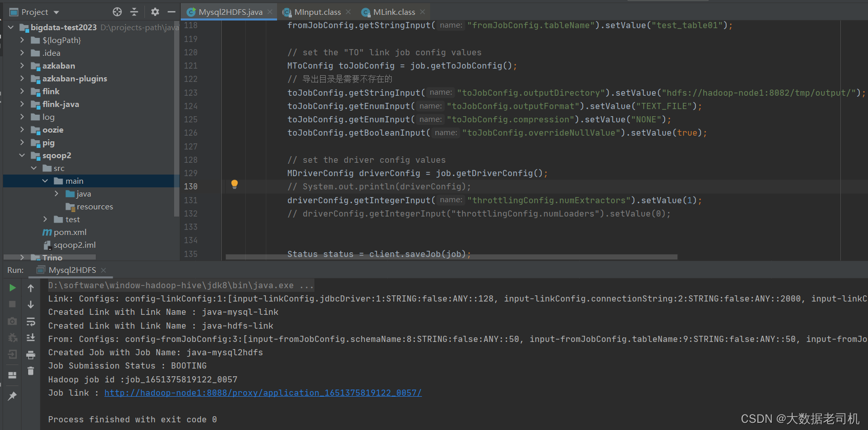Viewport: 868px width, 430px height.
Task: Click the down arrow to go down the stack trace
Action: click(31, 305)
